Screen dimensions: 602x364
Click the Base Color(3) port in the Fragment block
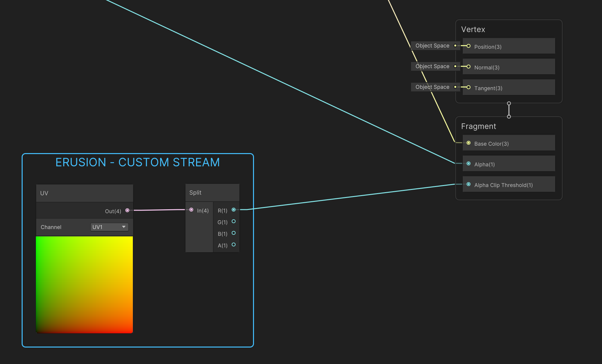pos(468,142)
